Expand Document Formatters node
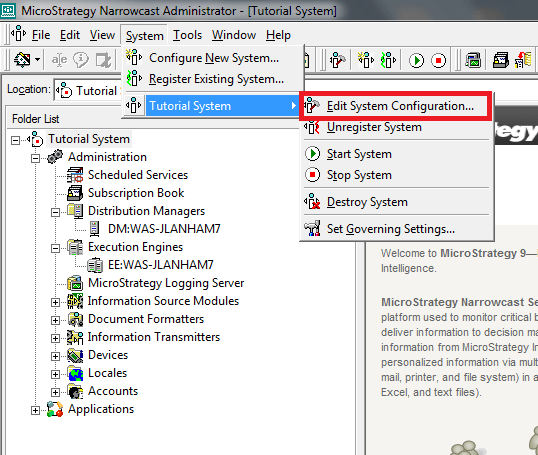Viewport: 538px width, 455px height. click(55, 320)
